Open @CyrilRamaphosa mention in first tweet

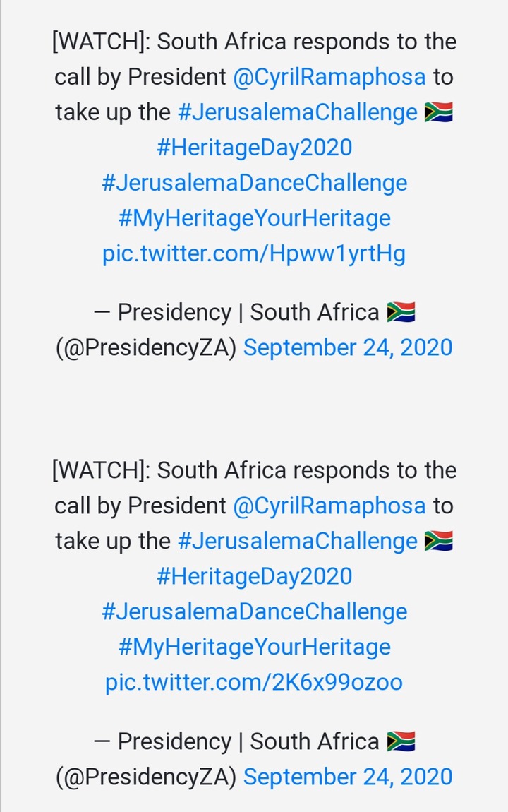[329, 77]
